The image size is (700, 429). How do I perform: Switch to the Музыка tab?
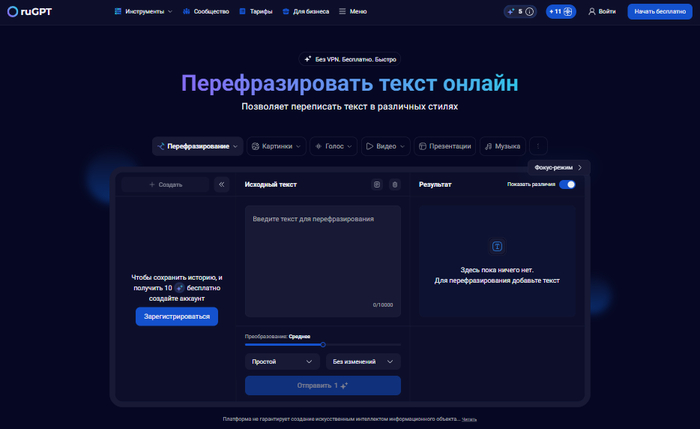coord(502,146)
